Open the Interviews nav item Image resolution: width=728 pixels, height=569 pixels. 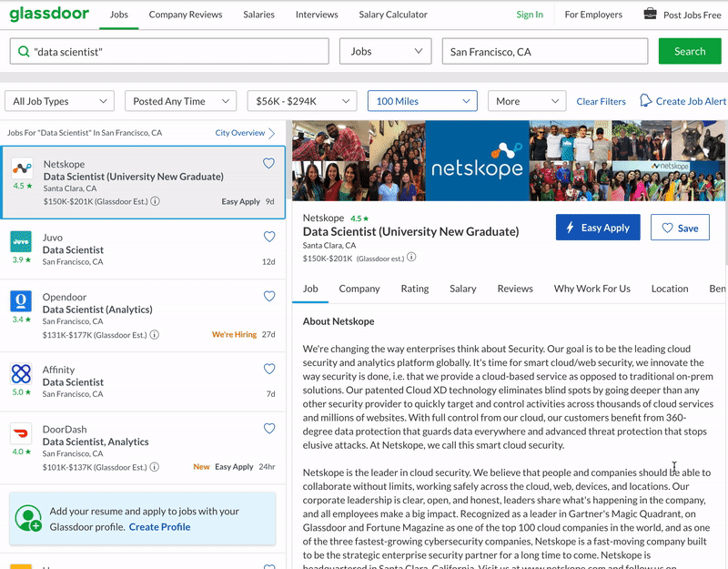317,15
